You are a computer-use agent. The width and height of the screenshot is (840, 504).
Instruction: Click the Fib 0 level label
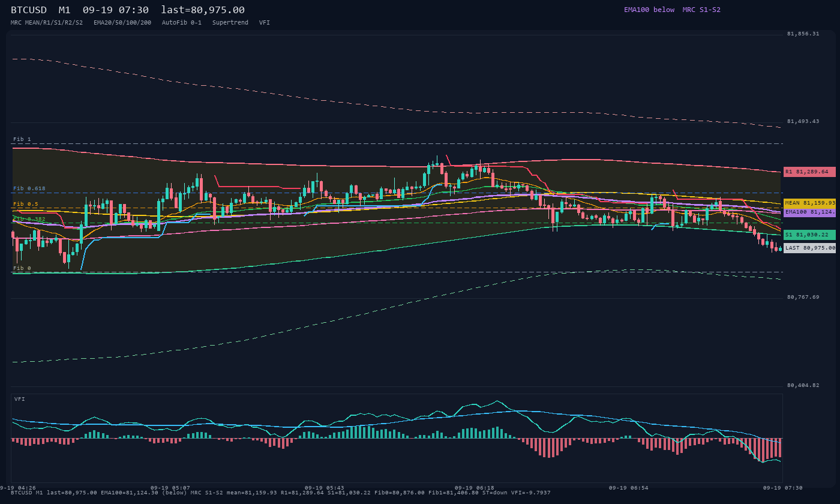click(x=22, y=268)
